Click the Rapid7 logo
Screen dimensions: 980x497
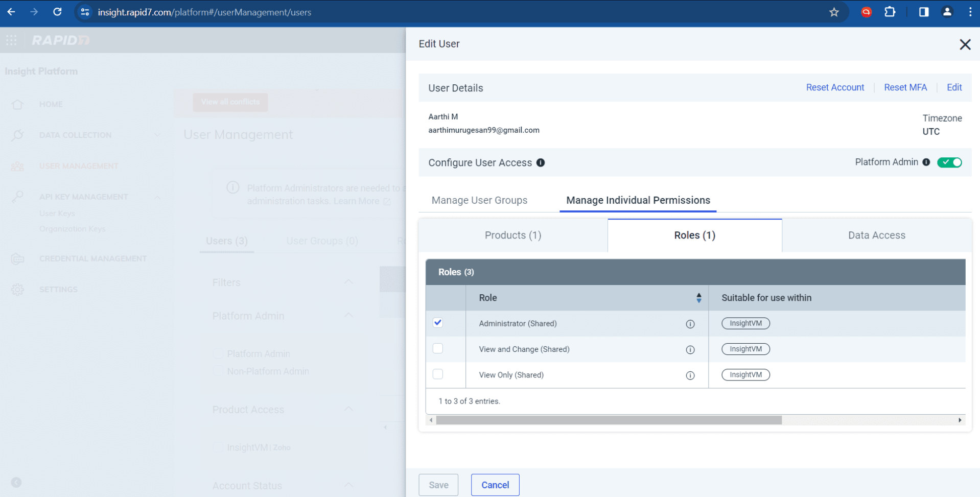(x=61, y=40)
